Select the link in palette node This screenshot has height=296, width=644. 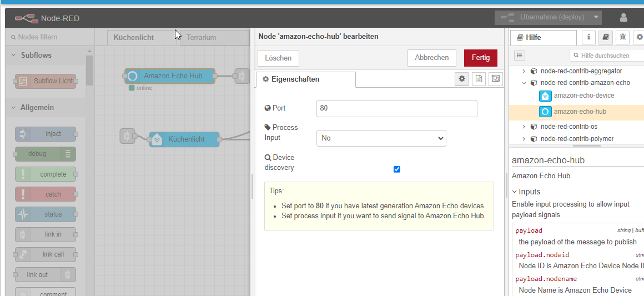click(45, 234)
